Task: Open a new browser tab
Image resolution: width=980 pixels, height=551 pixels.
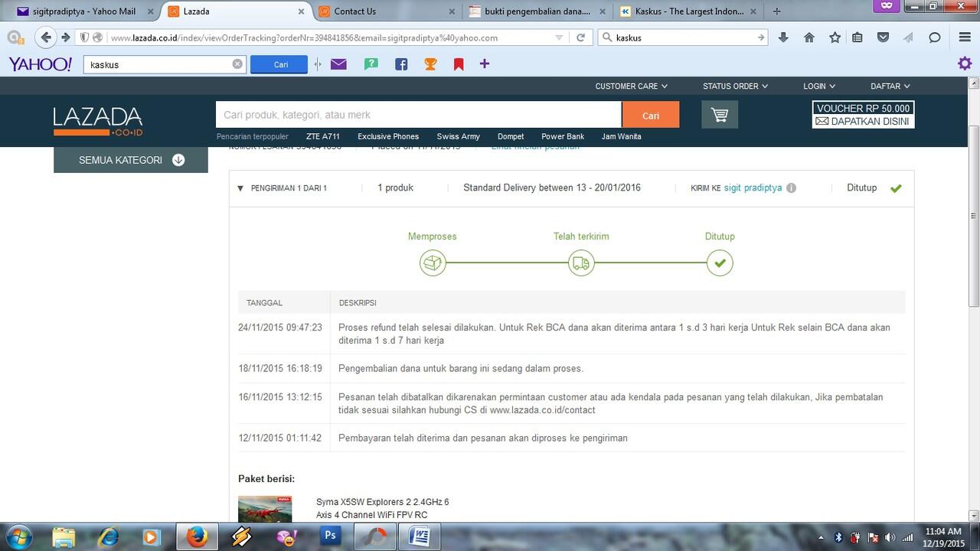Action: pos(777,11)
